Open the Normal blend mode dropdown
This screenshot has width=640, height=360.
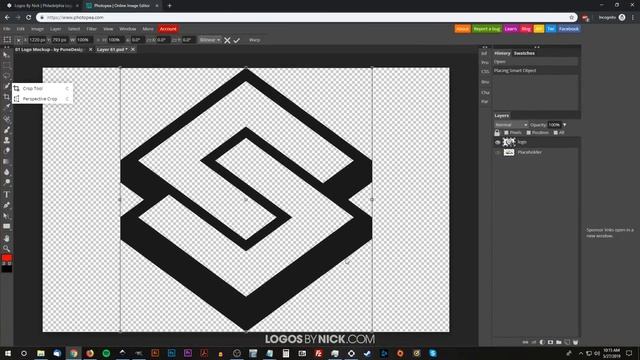pos(511,124)
